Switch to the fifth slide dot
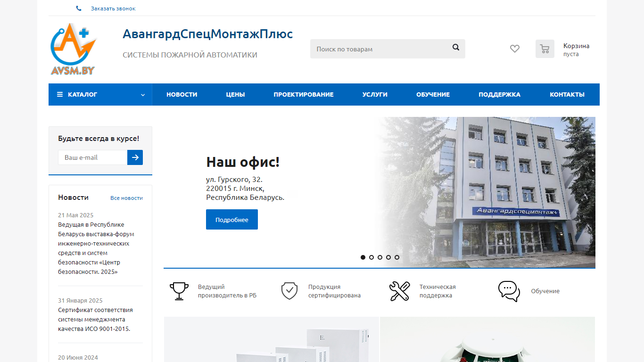Image resolution: width=644 pixels, height=362 pixels. pos(397,257)
